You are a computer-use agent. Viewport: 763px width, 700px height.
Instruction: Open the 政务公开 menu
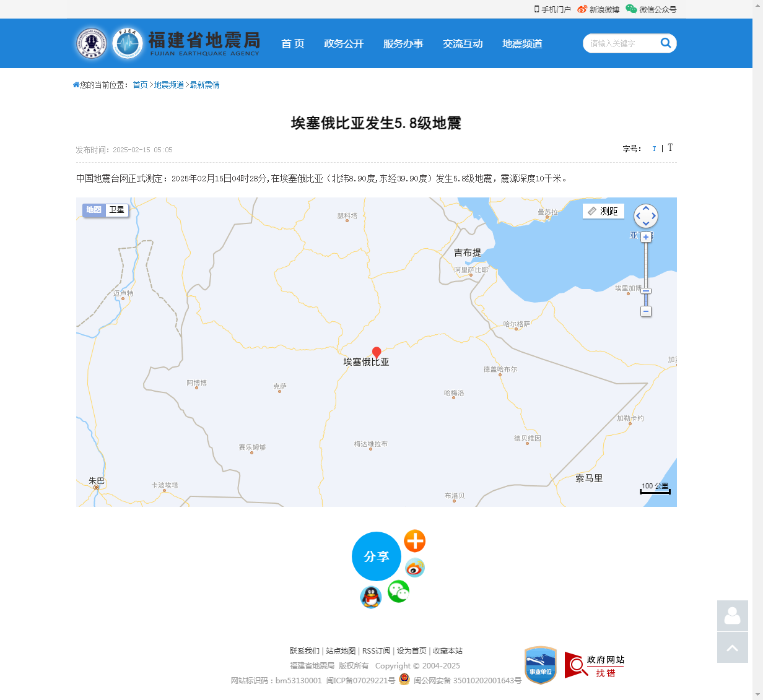tap(344, 44)
